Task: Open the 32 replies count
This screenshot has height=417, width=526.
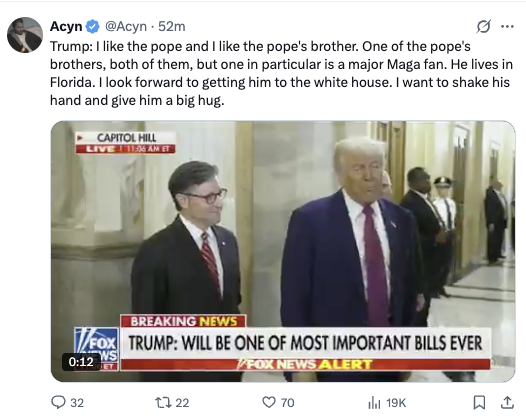Action: coord(77,403)
